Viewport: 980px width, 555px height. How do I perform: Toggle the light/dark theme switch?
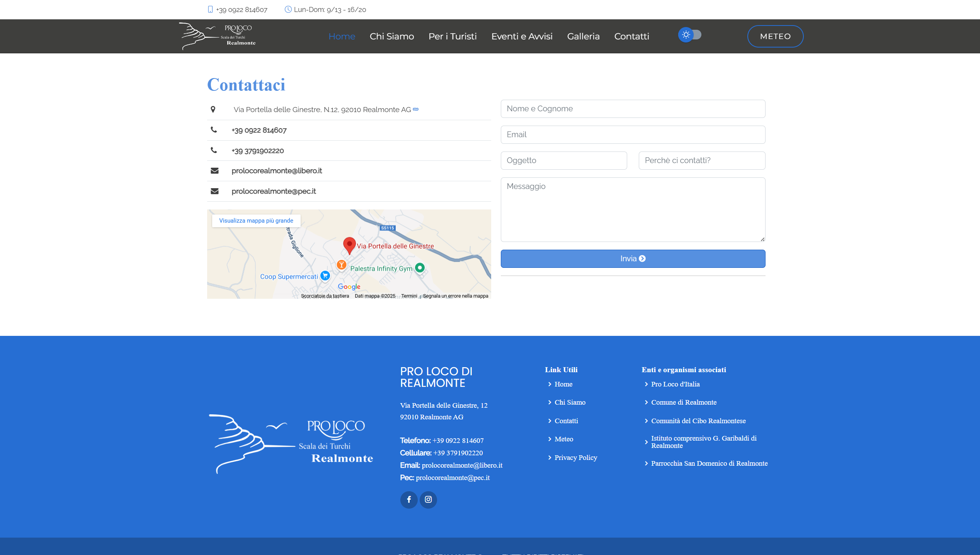click(x=690, y=35)
